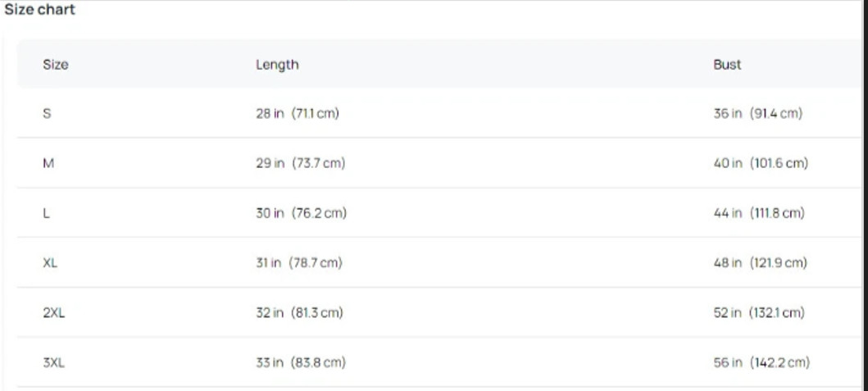Select the 28 in length value
Viewport: 868px width, 391px height.
pos(270,114)
